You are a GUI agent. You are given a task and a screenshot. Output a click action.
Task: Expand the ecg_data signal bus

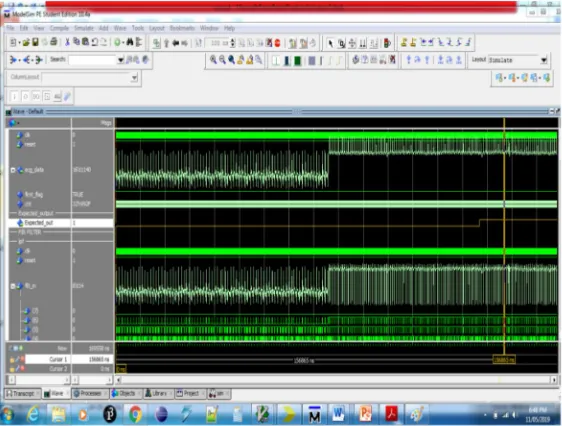click(x=13, y=170)
